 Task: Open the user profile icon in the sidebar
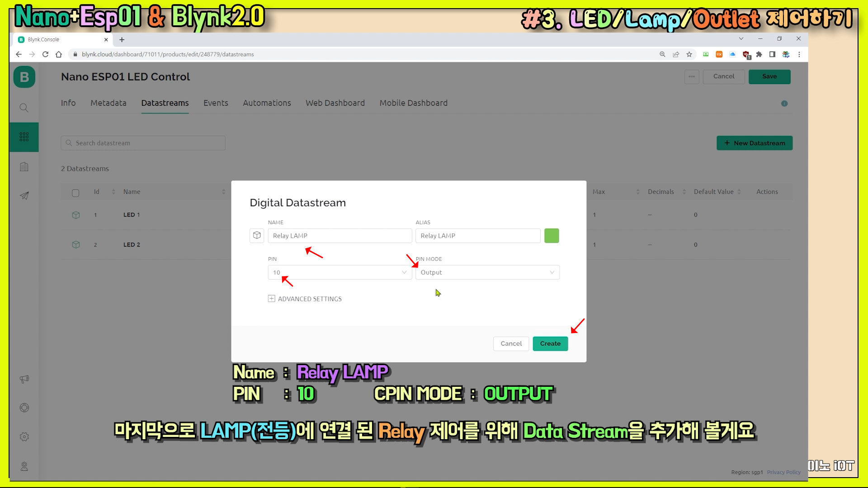24,466
